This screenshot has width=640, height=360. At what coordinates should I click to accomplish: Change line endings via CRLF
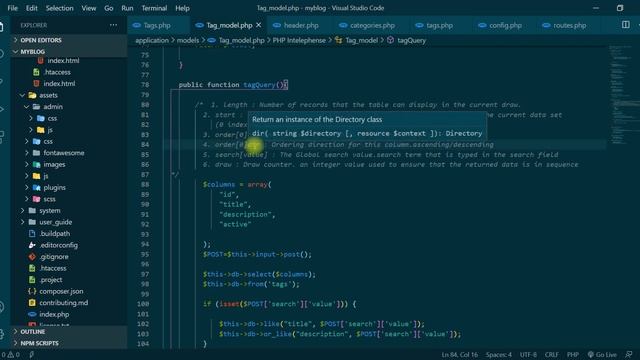[x=551, y=355]
